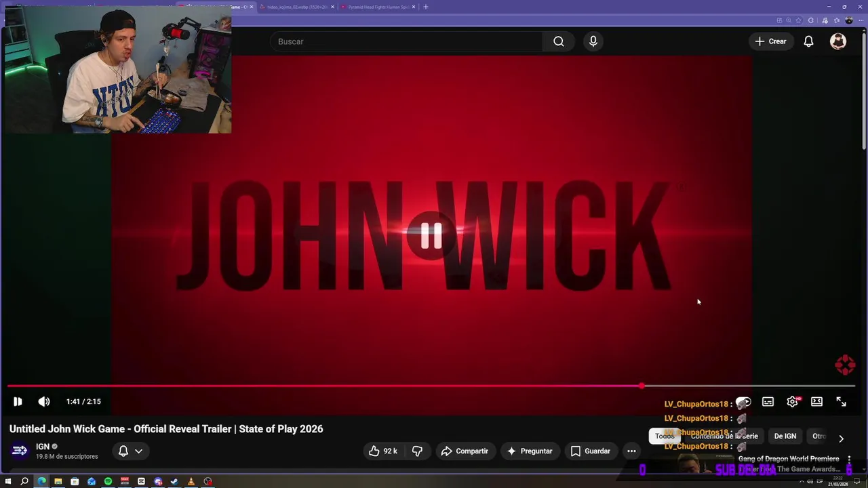Toggle the autoplay switch in player

pyautogui.click(x=743, y=402)
